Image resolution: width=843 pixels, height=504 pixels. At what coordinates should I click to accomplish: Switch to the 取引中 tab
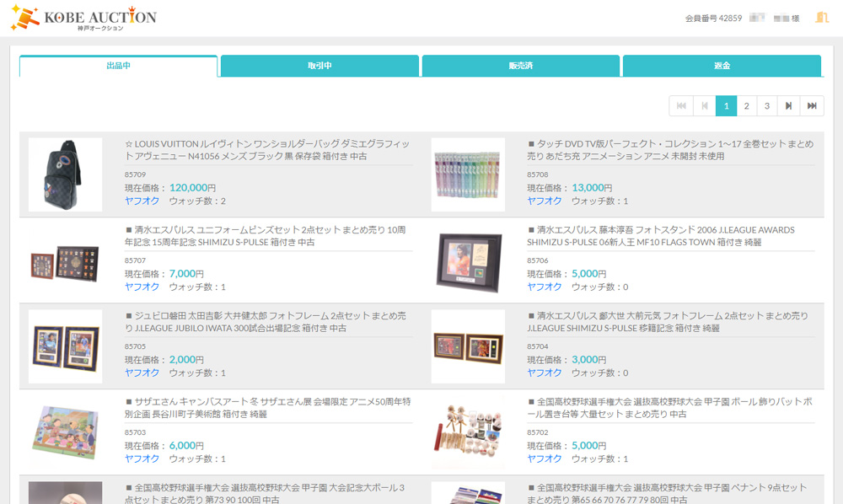[x=319, y=66]
